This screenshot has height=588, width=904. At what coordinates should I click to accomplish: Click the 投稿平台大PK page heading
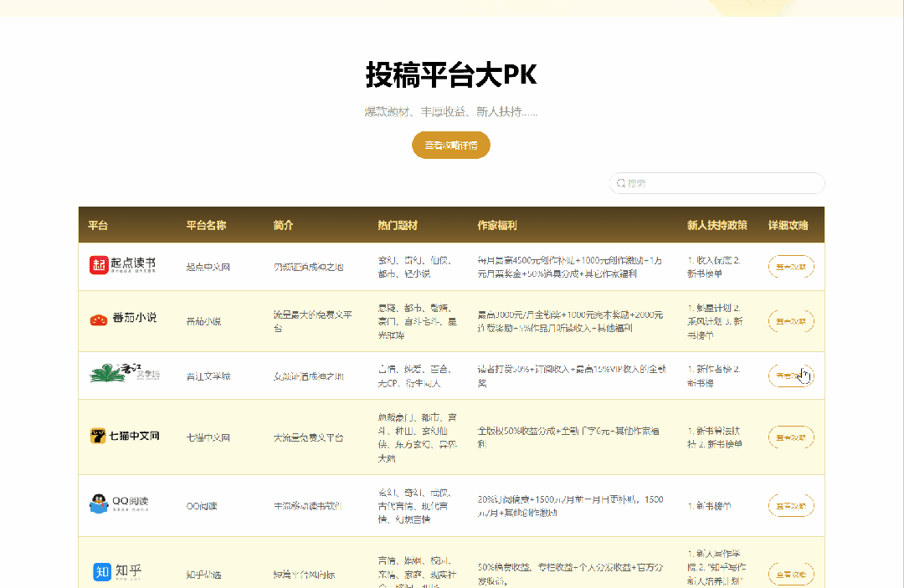click(x=451, y=75)
